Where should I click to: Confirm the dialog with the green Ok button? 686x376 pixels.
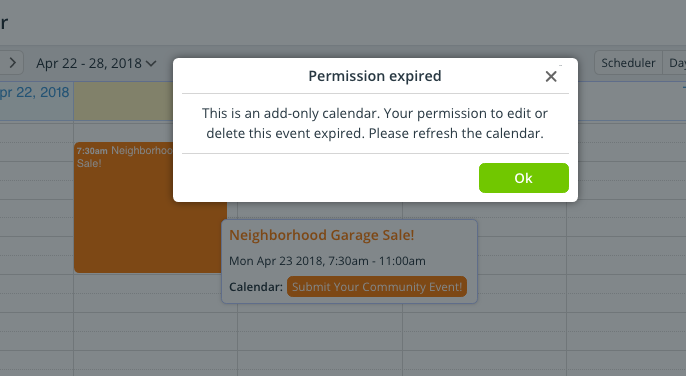pyautogui.click(x=524, y=178)
